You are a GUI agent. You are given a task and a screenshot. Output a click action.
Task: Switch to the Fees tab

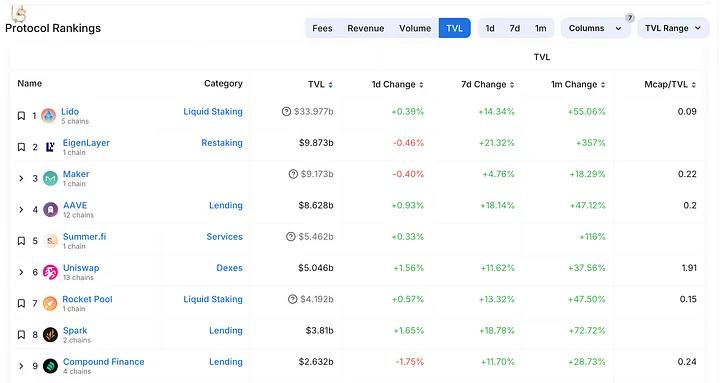click(x=322, y=28)
